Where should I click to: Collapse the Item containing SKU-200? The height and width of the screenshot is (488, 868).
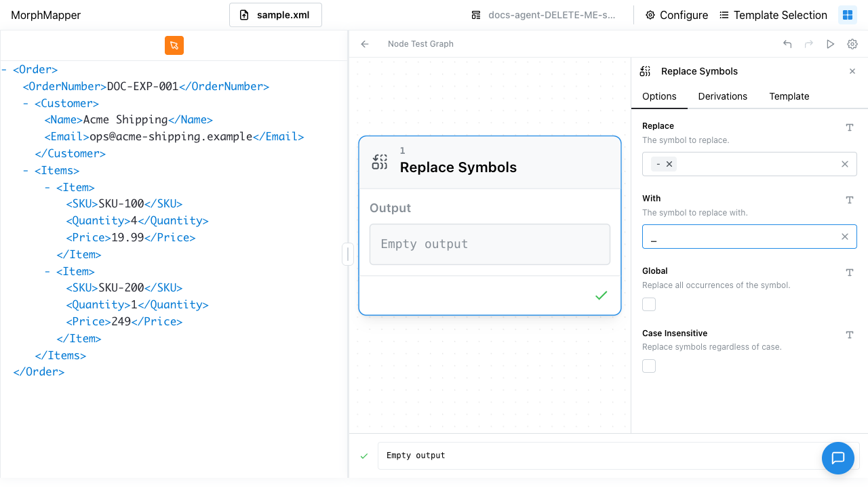[47, 272]
